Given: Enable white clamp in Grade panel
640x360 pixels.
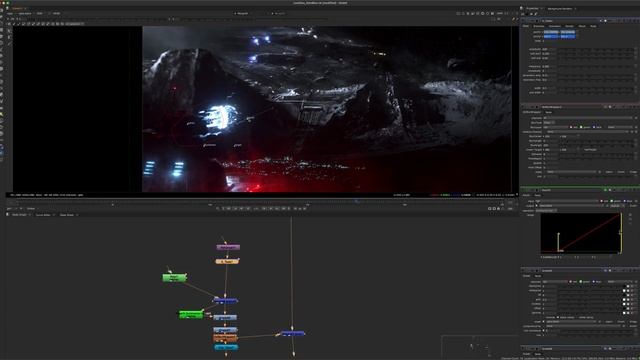Looking at the screenshot, I should tap(577, 317).
